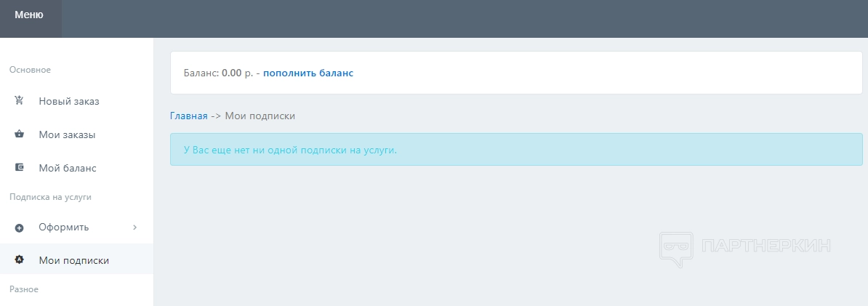
Task: Select Новый заказ text in the sidebar
Action: point(69,101)
